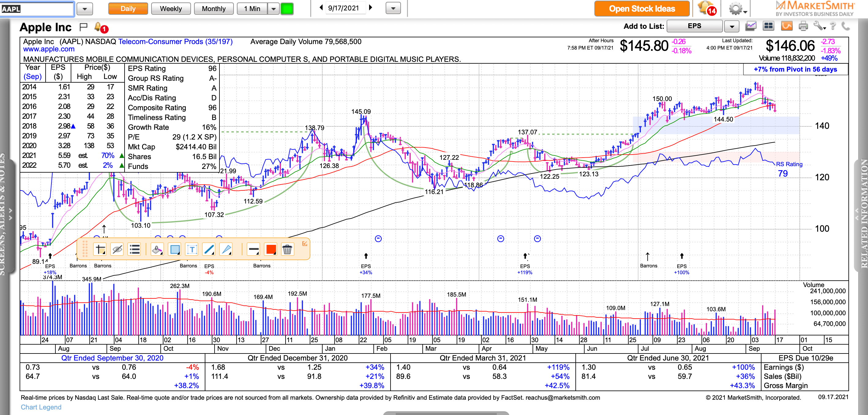Viewport: 868px width, 415px height.
Task: Open www.apple.com link
Action: (x=49, y=49)
